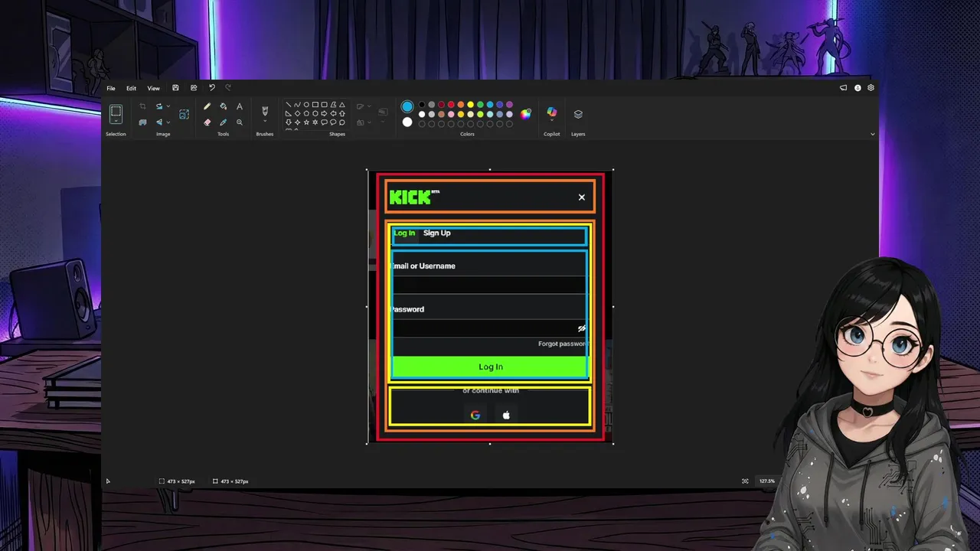Choose the Down arrow shape
The width and height of the screenshot is (980, 551).
tap(289, 122)
